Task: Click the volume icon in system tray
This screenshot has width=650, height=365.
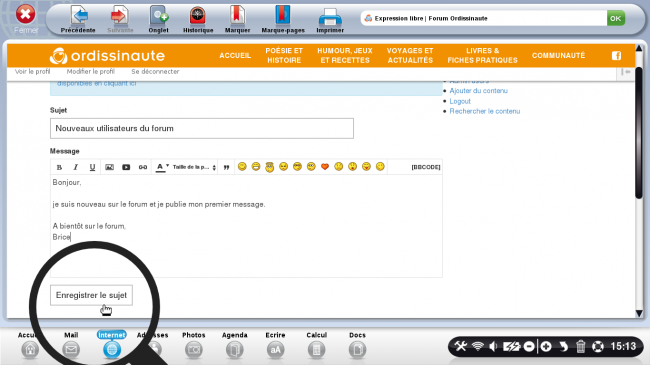Action: tap(493, 346)
